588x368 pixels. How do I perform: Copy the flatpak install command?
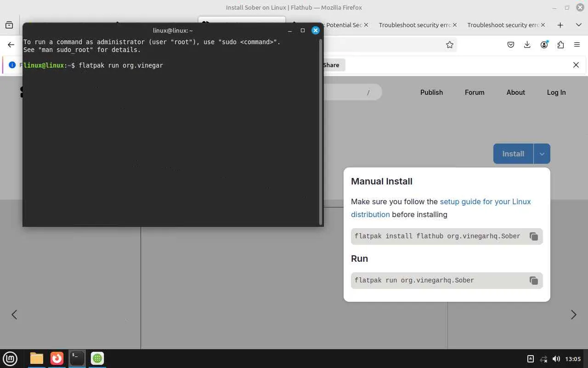[x=533, y=236]
